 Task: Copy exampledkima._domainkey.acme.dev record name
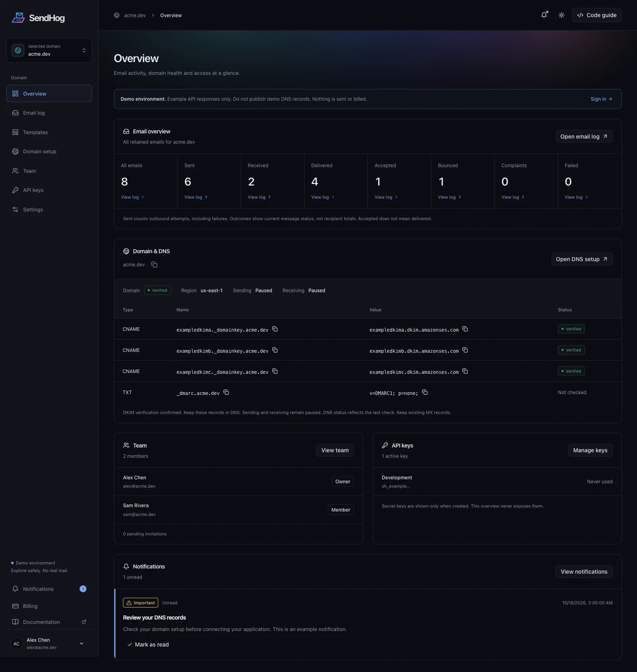(x=275, y=329)
